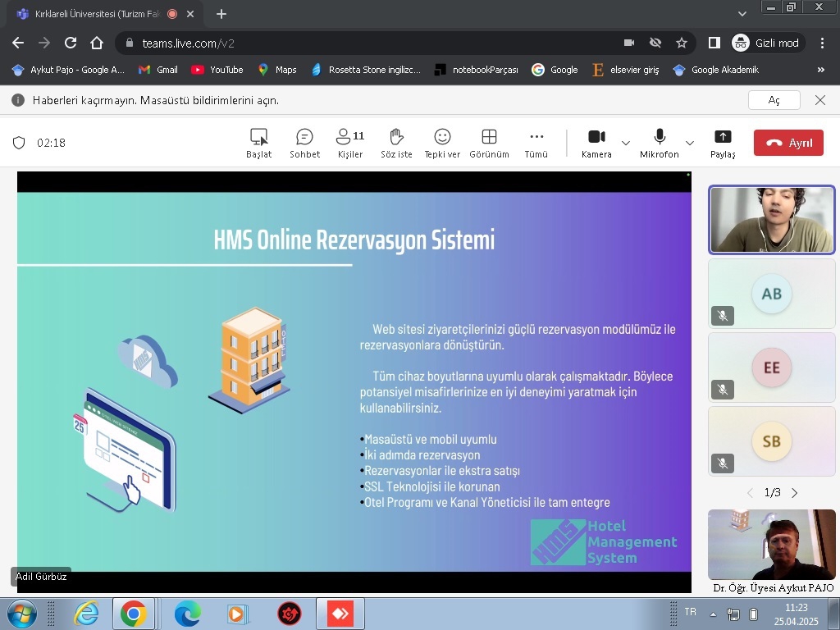This screenshot has height=630, width=840.
Task: Open the tab search dropdown arrow
Action: [x=742, y=14]
